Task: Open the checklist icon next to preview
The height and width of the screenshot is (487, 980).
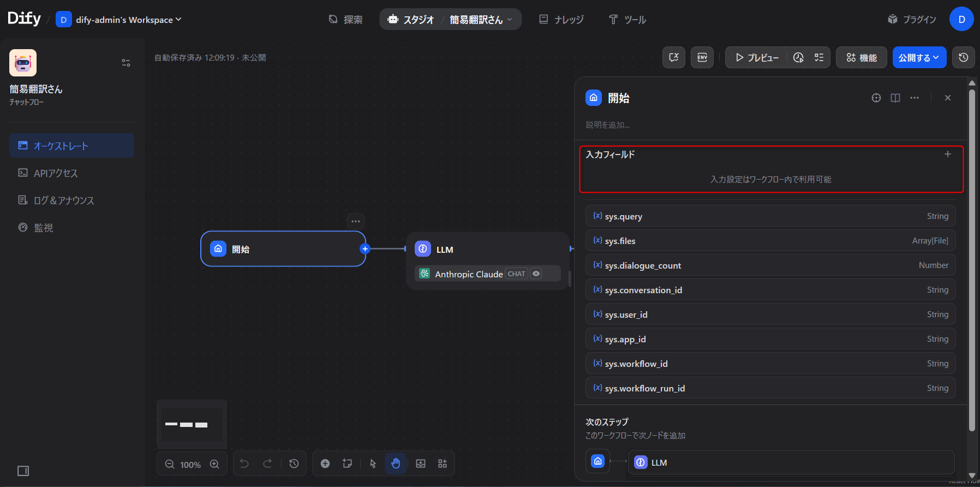Action: point(819,57)
